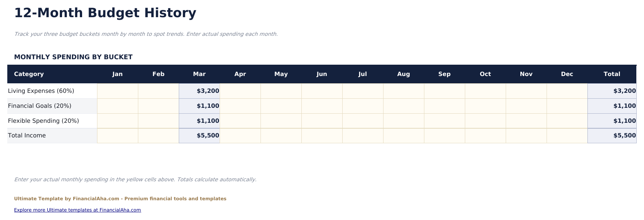644x220 pixels.
Task: Select the March Flexible Spending $1,100 cell
Action: click(x=199, y=121)
